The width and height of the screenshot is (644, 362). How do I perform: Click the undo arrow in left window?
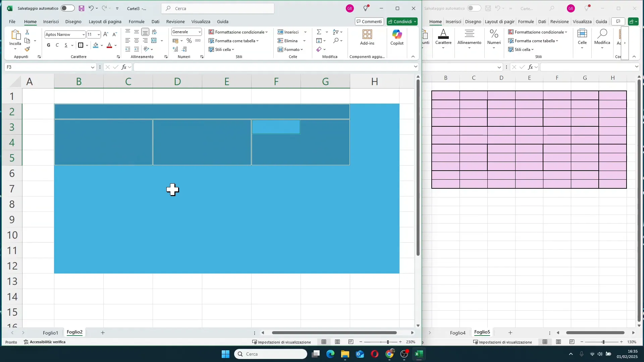pos(91,8)
